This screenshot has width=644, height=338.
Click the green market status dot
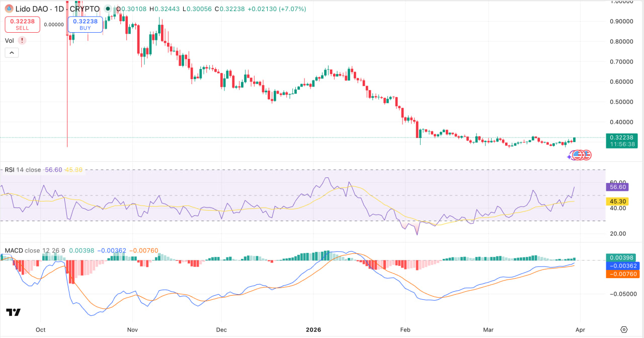[108, 9]
